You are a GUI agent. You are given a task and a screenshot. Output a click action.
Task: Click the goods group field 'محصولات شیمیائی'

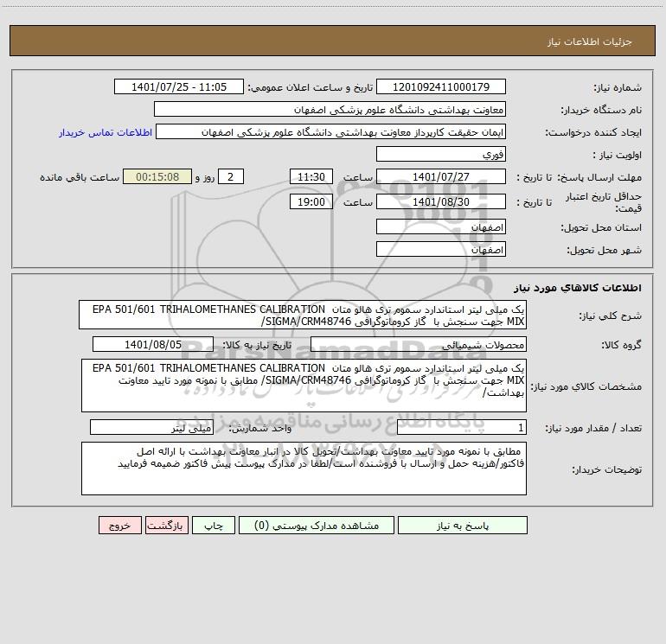click(x=419, y=344)
